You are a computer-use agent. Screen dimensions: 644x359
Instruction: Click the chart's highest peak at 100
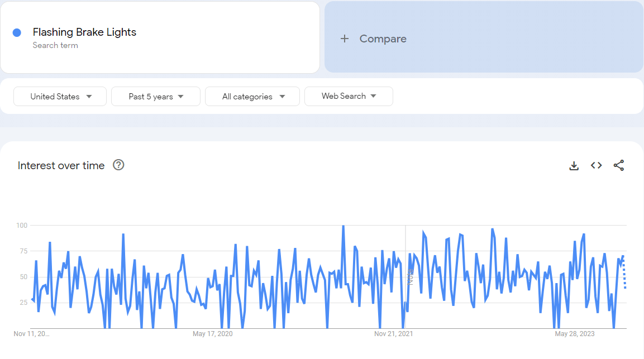pyautogui.click(x=343, y=226)
